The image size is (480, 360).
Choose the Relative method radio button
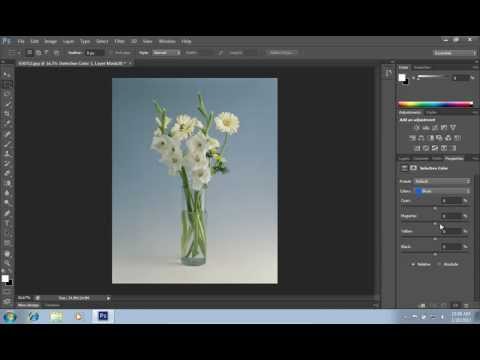(414, 264)
